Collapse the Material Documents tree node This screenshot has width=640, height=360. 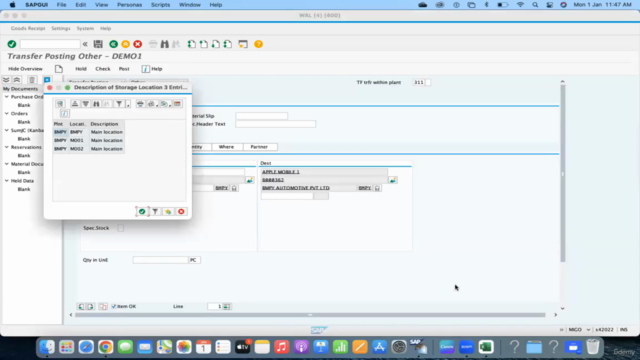(x=7, y=164)
